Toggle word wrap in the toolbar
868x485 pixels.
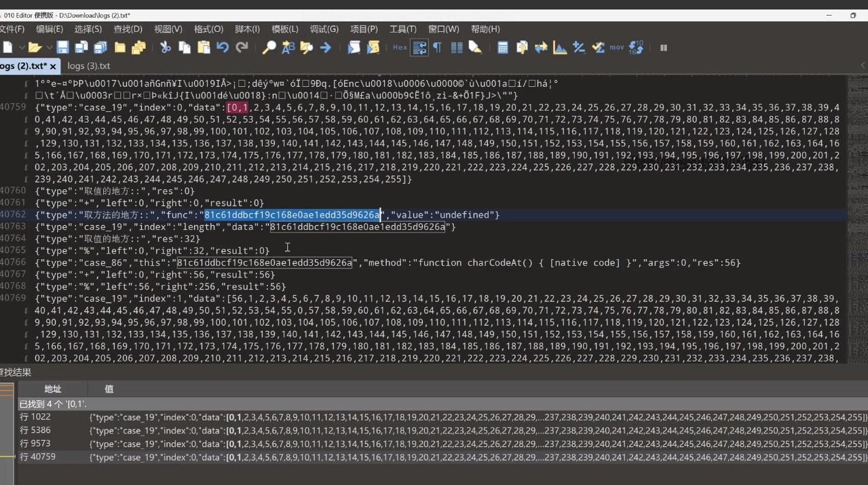(419, 47)
